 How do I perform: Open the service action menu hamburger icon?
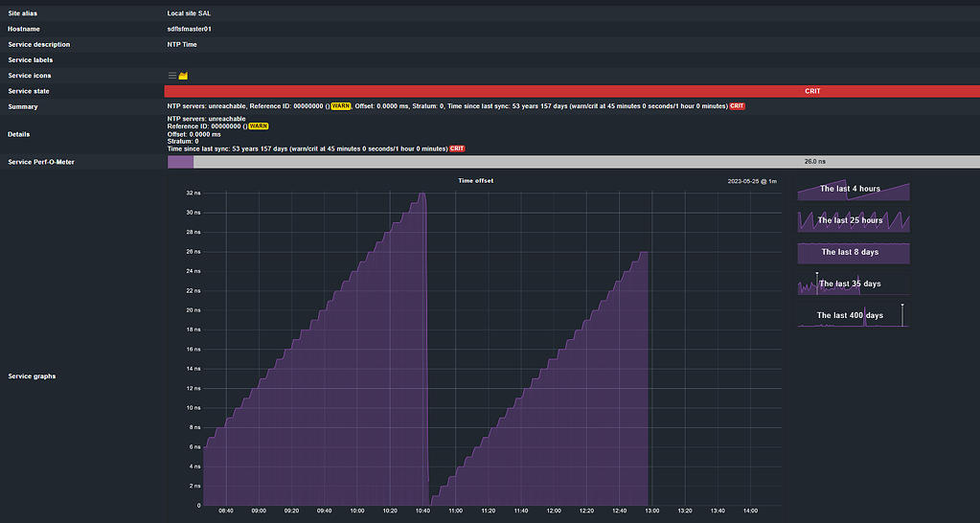click(x=172, y=76)
